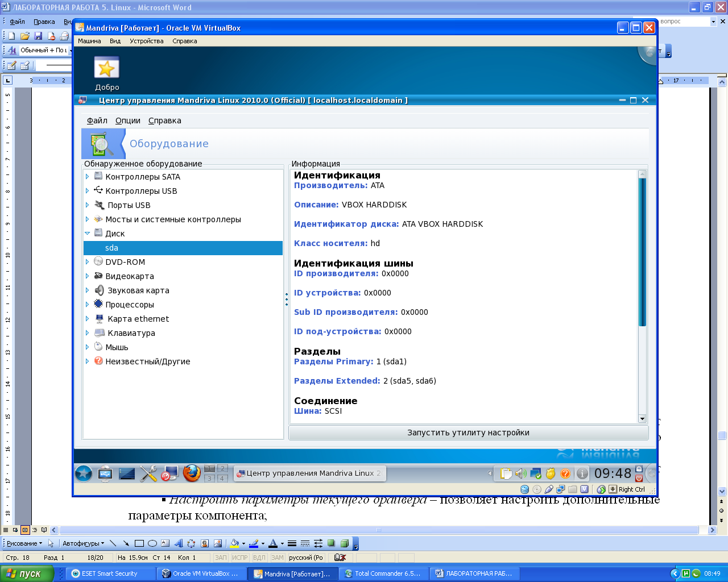Screen dimensions: 728x582
Task: Expand the DVD-ROM node
Action: tap(87, 262)
